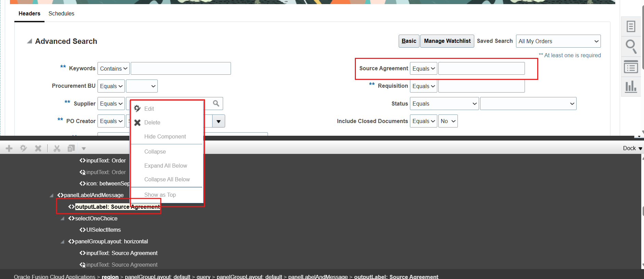Screen dimensions: 644x279
Task: Open the Source Agreement Equals operator dropdown
Action: coord(424,69)
